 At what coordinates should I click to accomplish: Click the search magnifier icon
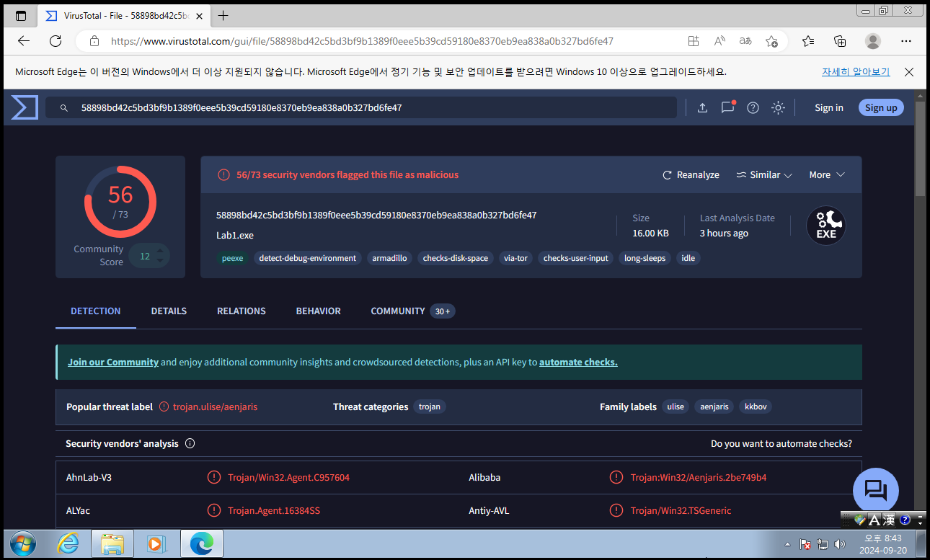tap(63, 107)
